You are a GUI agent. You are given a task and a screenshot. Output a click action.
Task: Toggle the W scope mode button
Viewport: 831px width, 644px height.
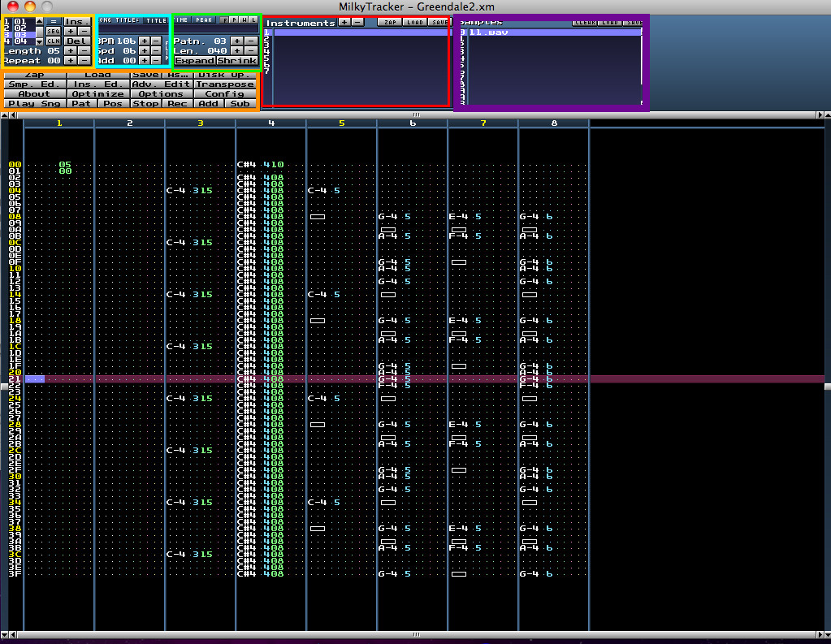[244, 20]
